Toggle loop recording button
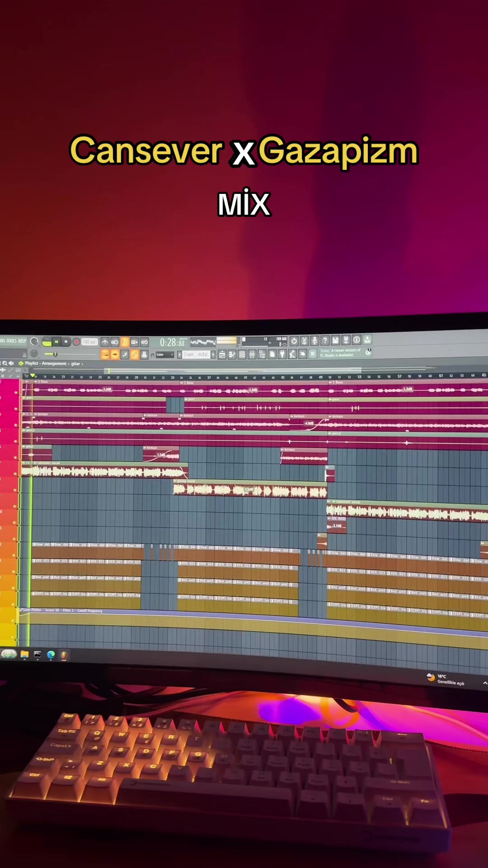 pyautogui.click(x=145, y=342)
